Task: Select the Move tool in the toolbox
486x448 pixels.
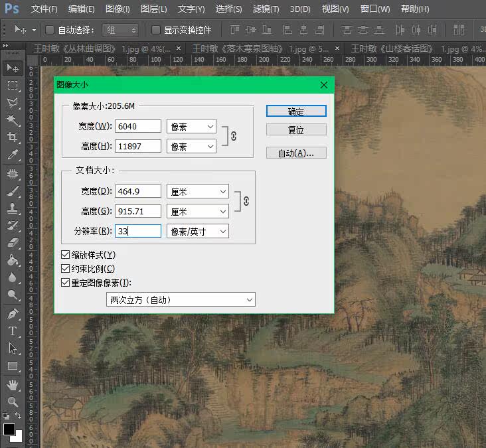Action: click(13, 68)
